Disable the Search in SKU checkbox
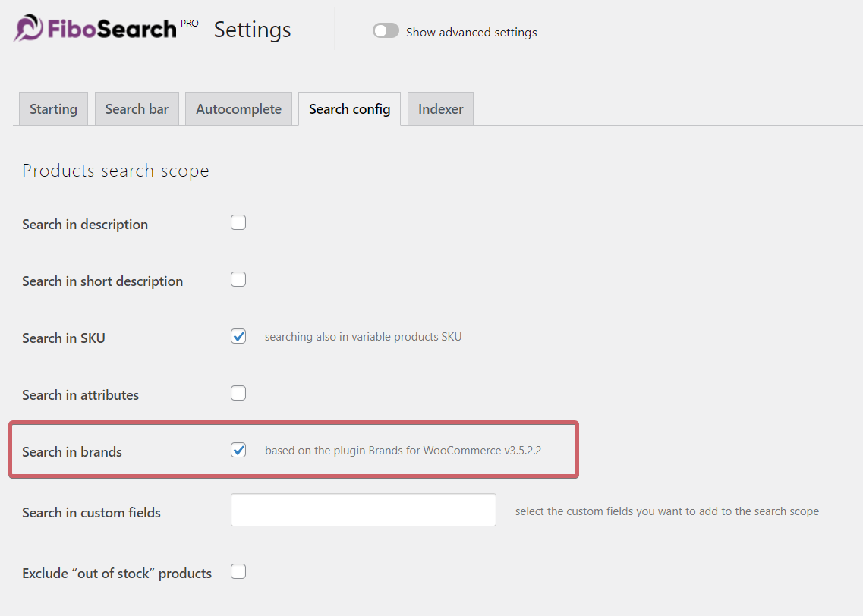The image size is (863, 616). [x=238, y=336]
